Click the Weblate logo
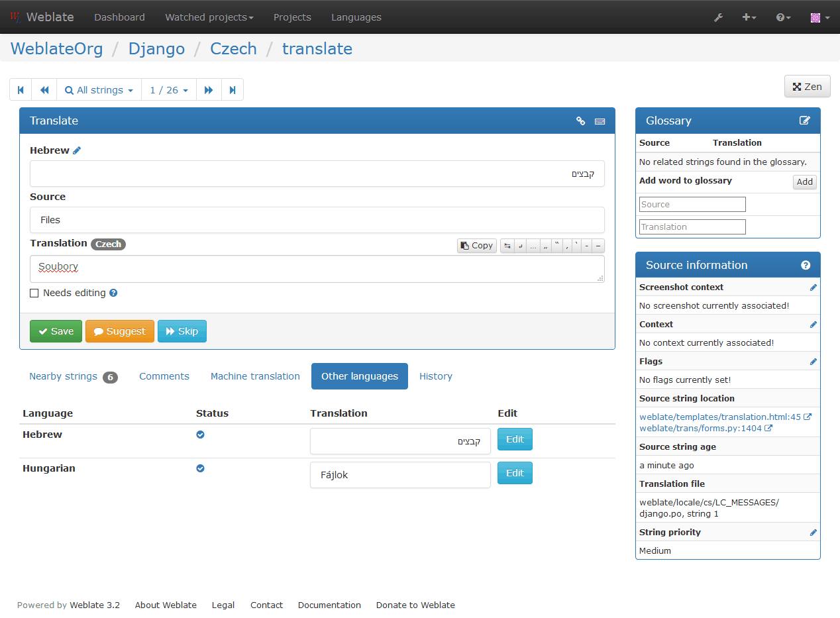 [x=42, y=17]
